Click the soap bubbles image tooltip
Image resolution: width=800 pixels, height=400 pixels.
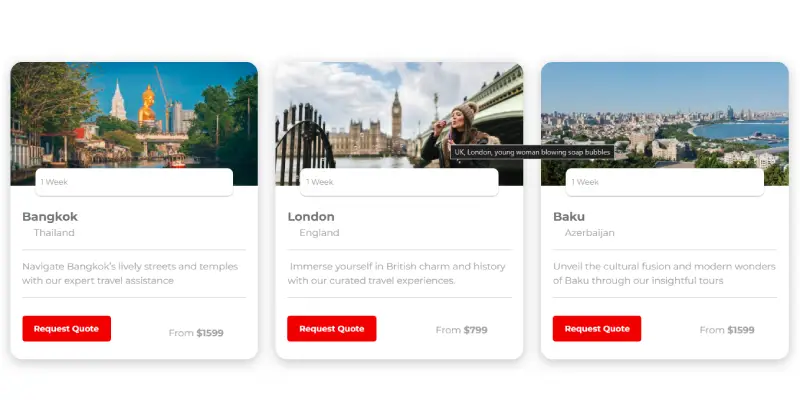click(532, 152)
